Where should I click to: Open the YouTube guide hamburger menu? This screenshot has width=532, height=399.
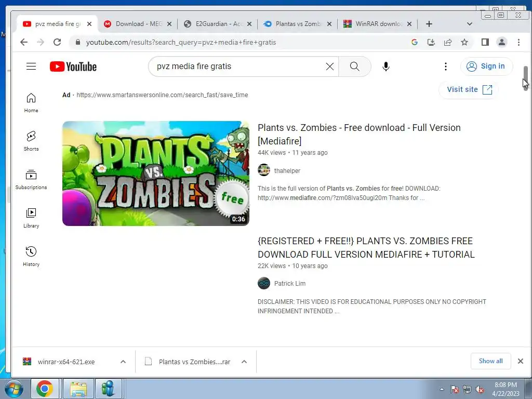(31, 66)
